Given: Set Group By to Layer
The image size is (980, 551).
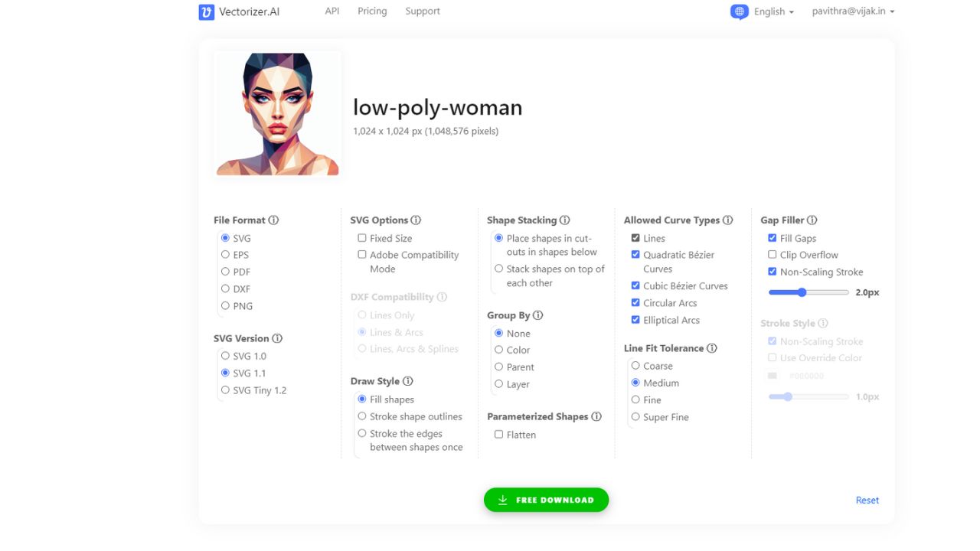Looking at the screenshot, I should 499,384.
